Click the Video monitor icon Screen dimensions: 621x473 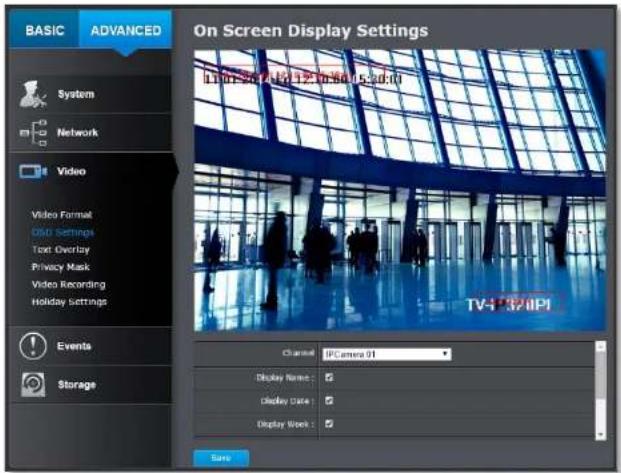33,171
